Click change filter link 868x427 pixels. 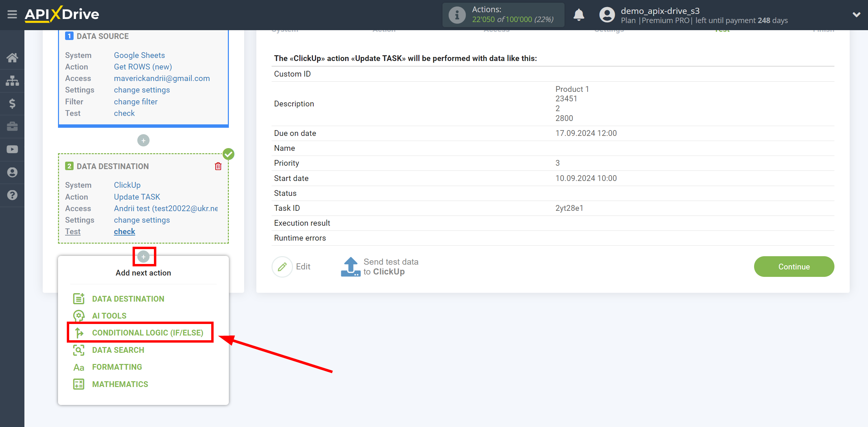[136, 102]
